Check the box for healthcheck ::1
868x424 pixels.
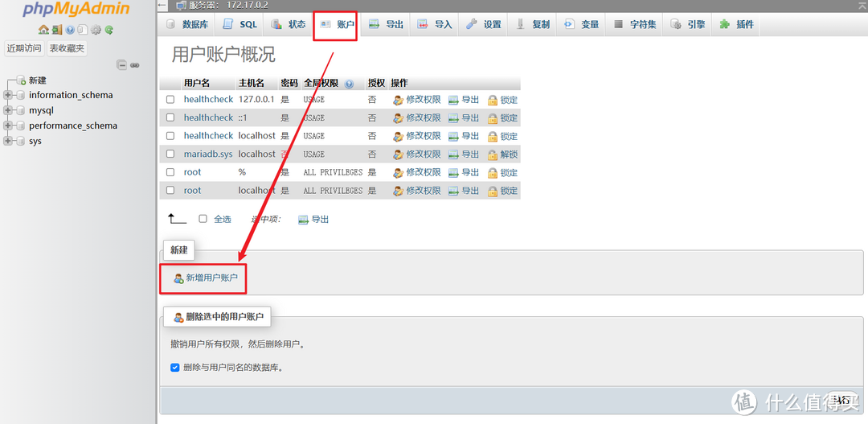pyautogui.click(x=170, y=117)
